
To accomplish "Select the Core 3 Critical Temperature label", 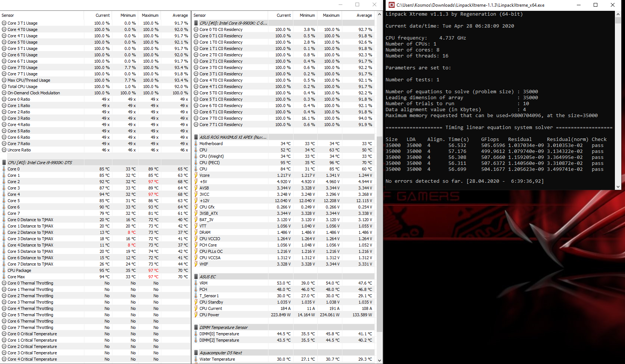I will point(32,353).
